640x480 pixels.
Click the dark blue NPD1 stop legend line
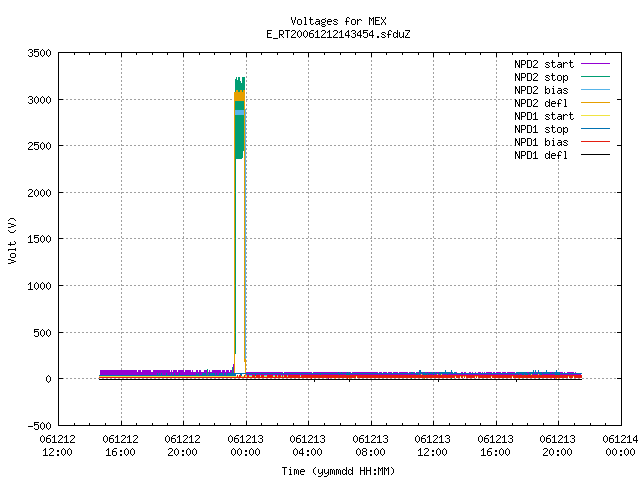click(x=596, y=129)
